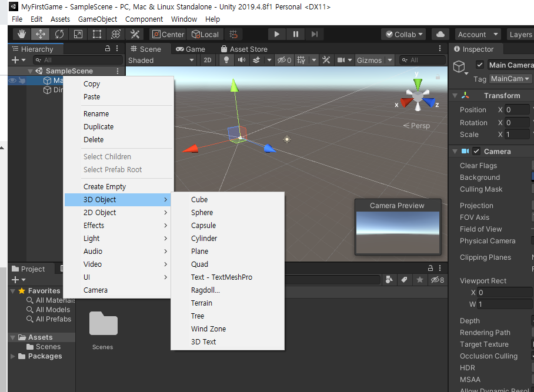
Task: Choose Terrain from the submenu
Action: point(228,303)
